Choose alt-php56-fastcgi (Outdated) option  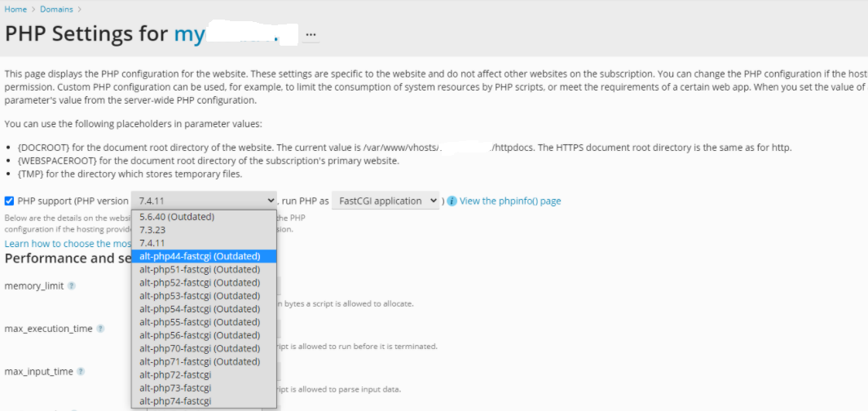(x=204, y=335)
